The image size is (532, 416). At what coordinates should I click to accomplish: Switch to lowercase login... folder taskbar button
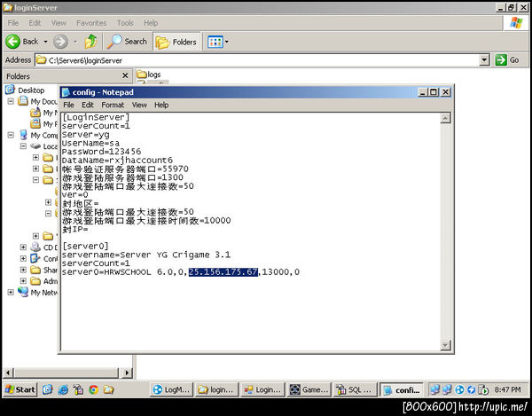tap(217, 390)
